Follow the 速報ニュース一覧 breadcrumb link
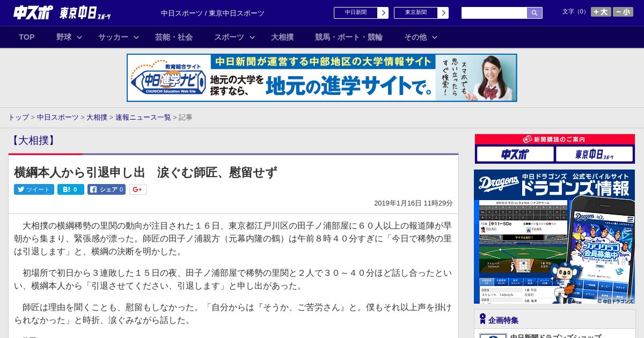The height and width of the screenshot is (338, 644). click(143, 117)
